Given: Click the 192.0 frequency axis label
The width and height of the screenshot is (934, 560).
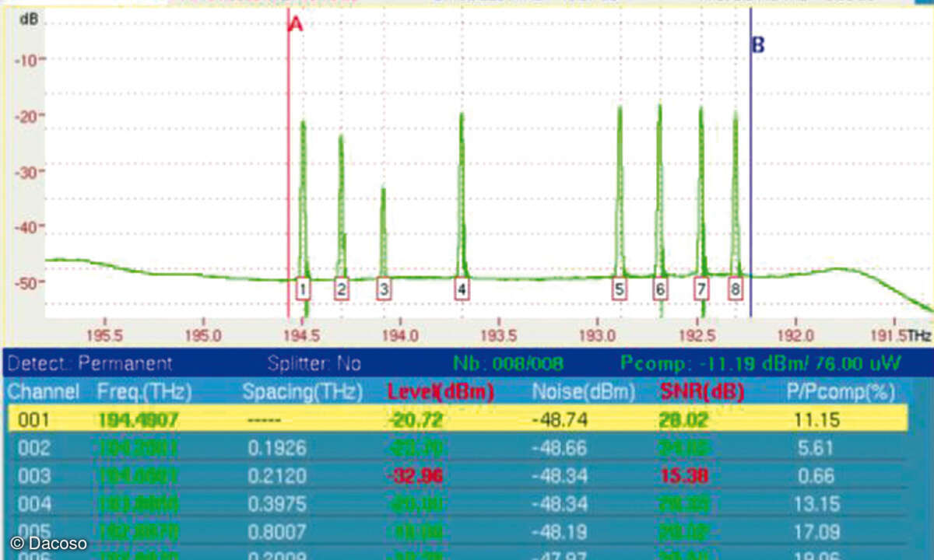Looking at the screenshot, I should (795, 336).
